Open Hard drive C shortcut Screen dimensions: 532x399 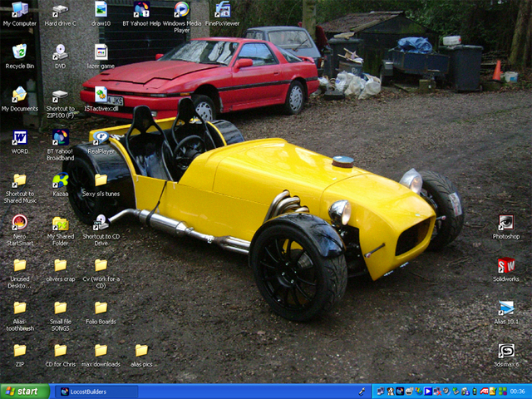tap(60, 14)
